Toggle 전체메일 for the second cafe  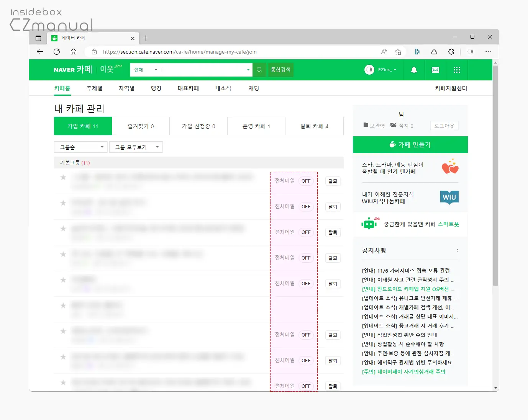tap(306, 206)
